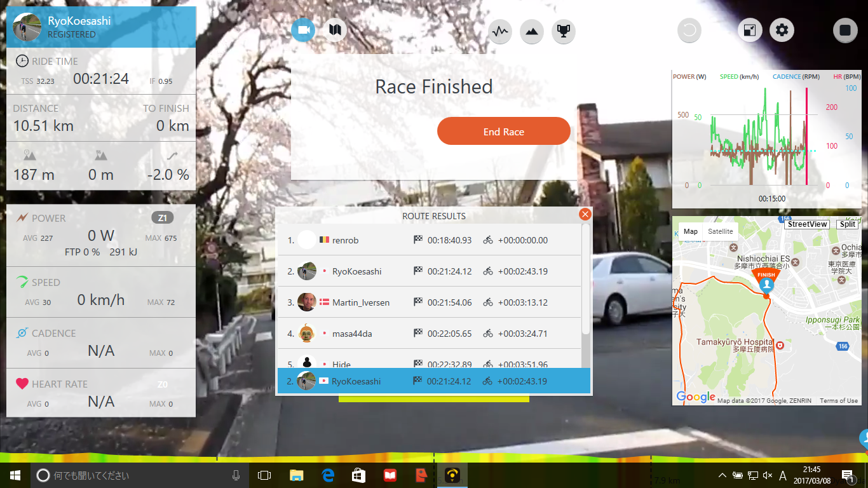Click the Z0 heart rate zone badge

click(162, 384)
